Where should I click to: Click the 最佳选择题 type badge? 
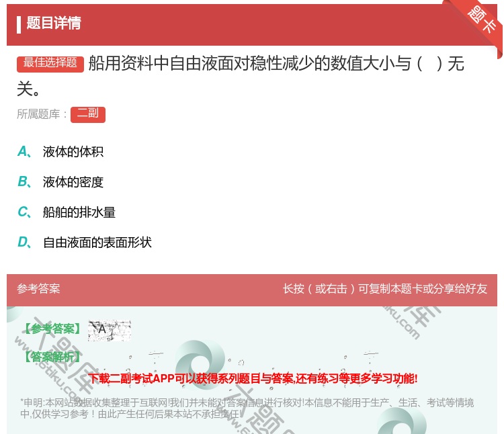coord(50,64)
